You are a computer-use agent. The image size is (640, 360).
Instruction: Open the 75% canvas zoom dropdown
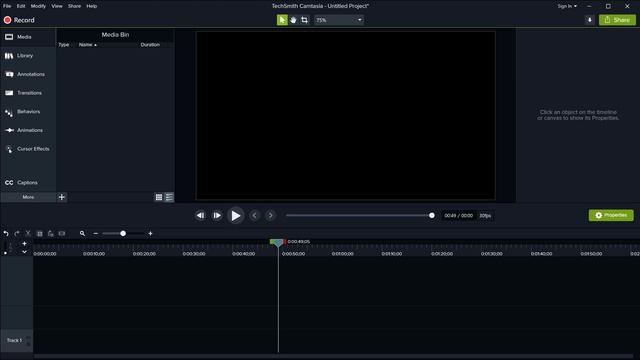click(x=339, y=20)
